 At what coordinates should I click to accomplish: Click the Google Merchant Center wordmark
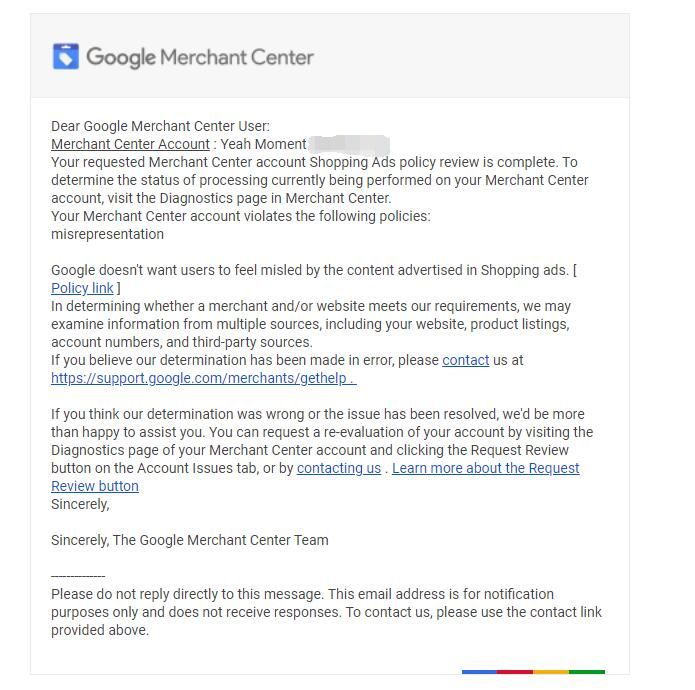200,57
